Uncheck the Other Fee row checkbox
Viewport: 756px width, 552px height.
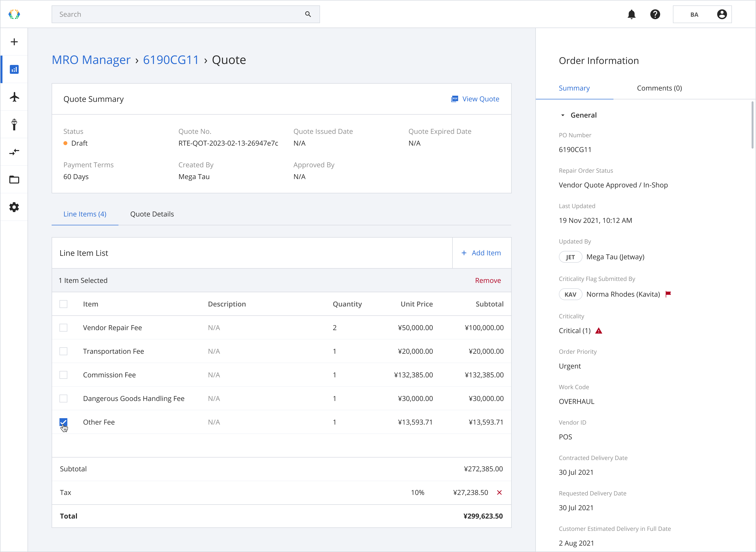point(63,422)
